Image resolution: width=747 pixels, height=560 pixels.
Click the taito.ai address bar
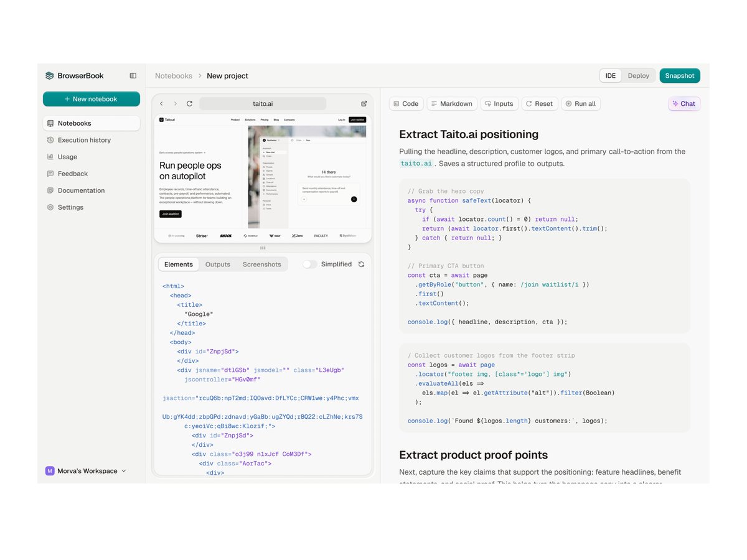[263, 103]
